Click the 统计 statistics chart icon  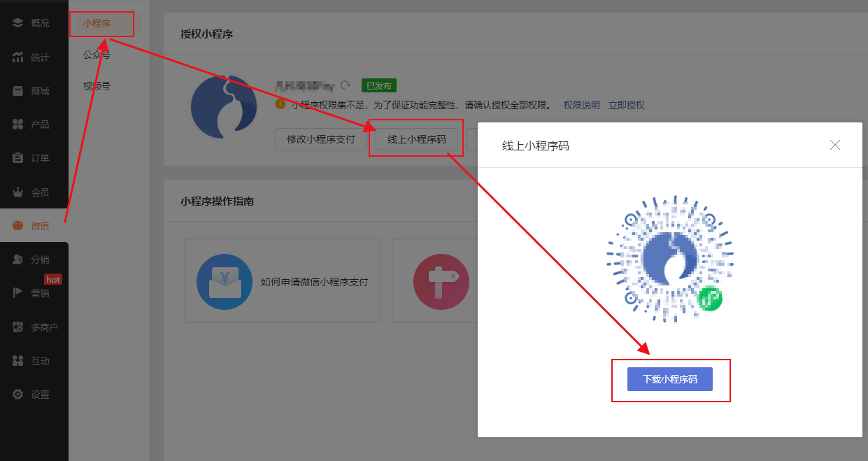click(18, 57)
